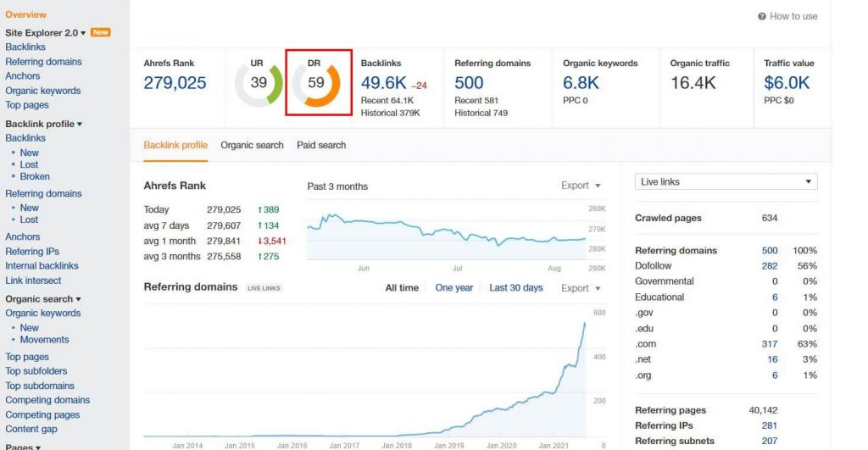This screenshot has width=868, height=450.
Task: Open the Live links dropdown
Action: pos(726,181)
